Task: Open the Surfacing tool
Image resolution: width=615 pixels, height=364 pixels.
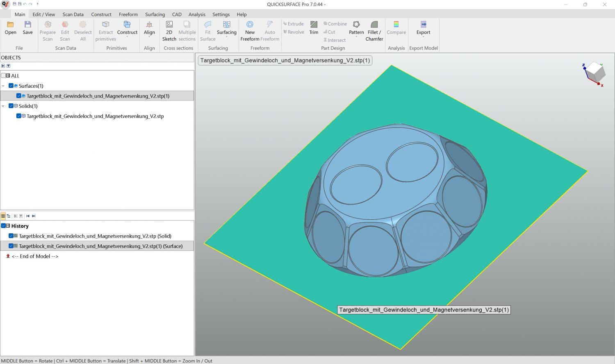Action: tap(226, 28)
